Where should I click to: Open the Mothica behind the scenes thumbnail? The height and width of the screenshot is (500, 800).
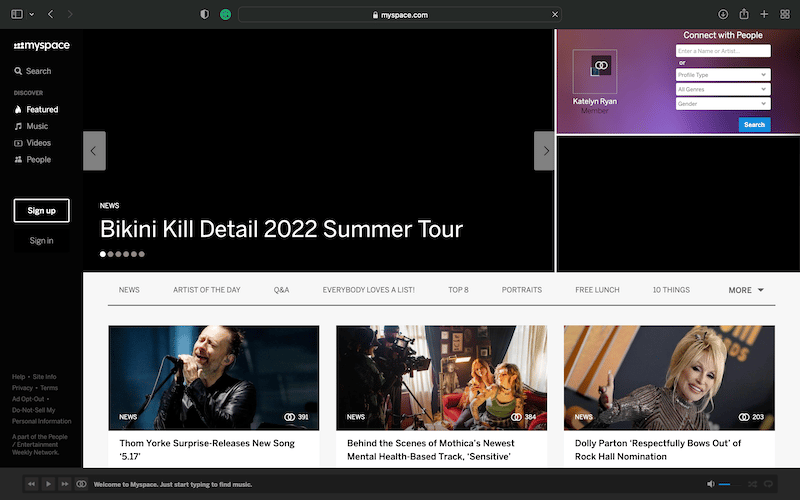coord(441,378)
